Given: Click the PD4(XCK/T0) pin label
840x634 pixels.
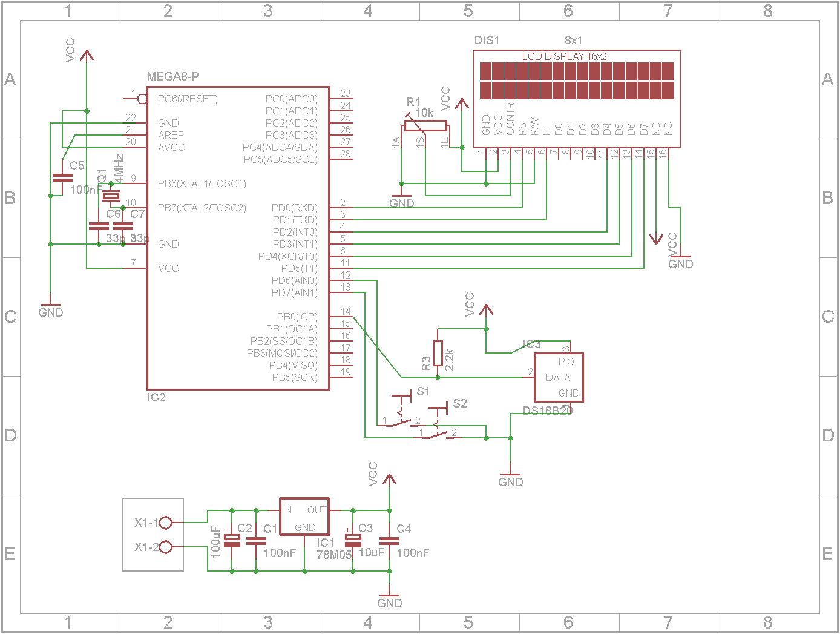Looking at the screenshot, I should (288, 256).
